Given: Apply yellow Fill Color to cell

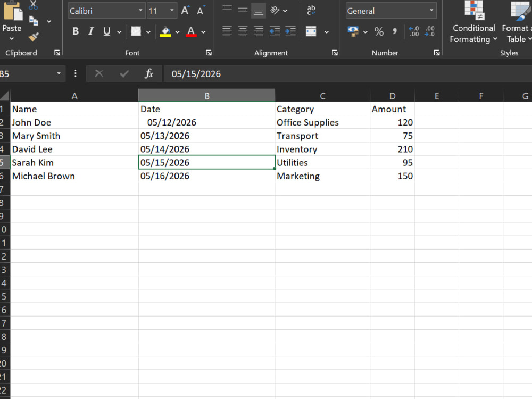Looking at the screenshot, I should click(x=165, y=31).
